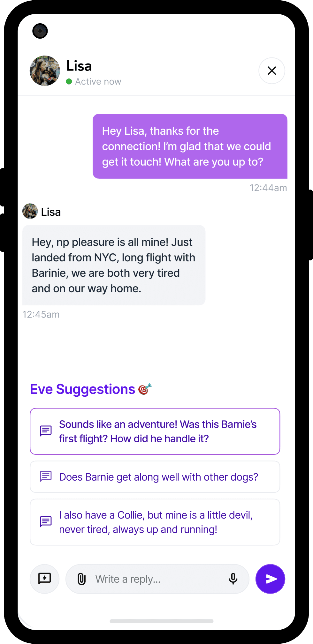Pick the Collie little devil suggestion
The height and width of the screenshot is (644, 313).
click(155, 522)
